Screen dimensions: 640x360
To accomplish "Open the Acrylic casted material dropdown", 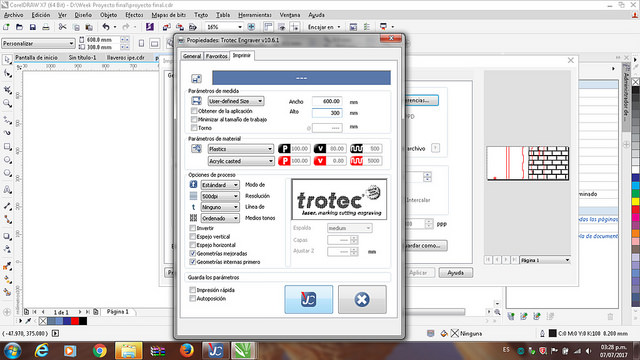I will click(x=241, y=161).
